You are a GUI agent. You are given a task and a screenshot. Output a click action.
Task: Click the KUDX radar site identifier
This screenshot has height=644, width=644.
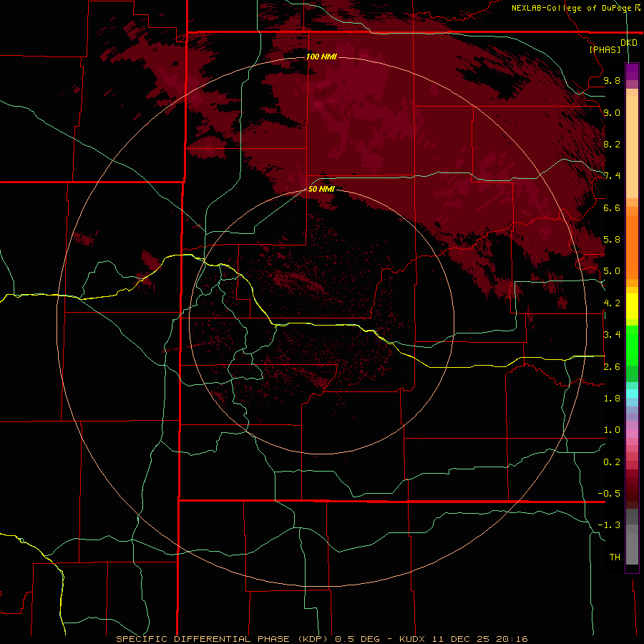412,639
